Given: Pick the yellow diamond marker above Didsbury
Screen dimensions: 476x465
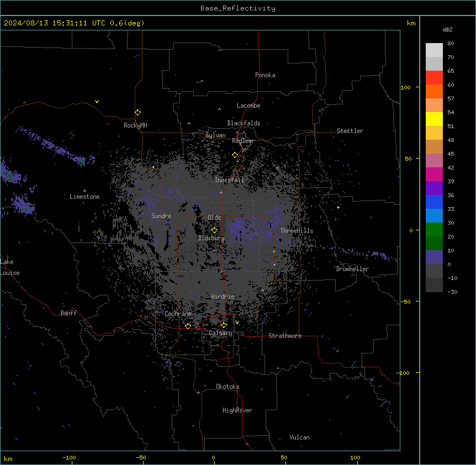Looking at the screenshot, I should coord(214,230).
